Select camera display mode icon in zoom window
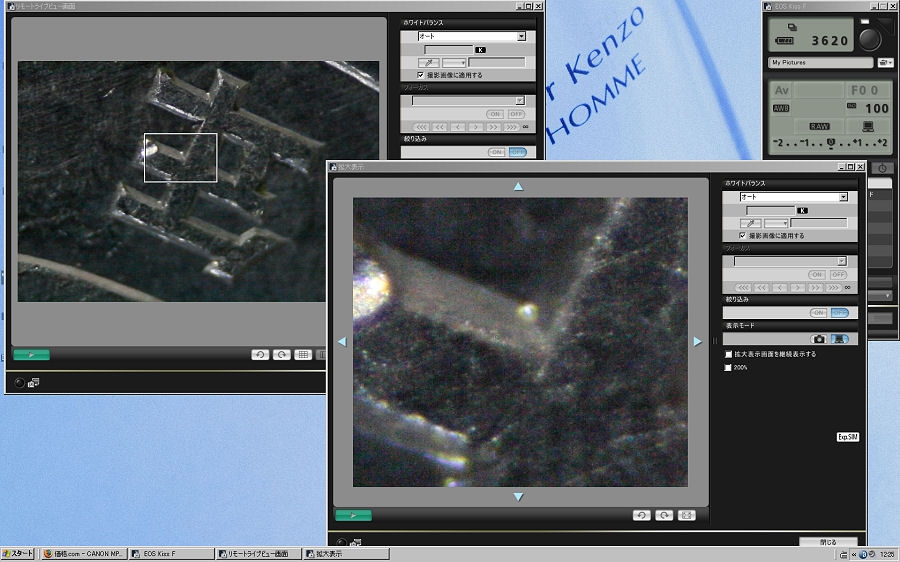This screenshot has height=562, width=900. (819, 339)
